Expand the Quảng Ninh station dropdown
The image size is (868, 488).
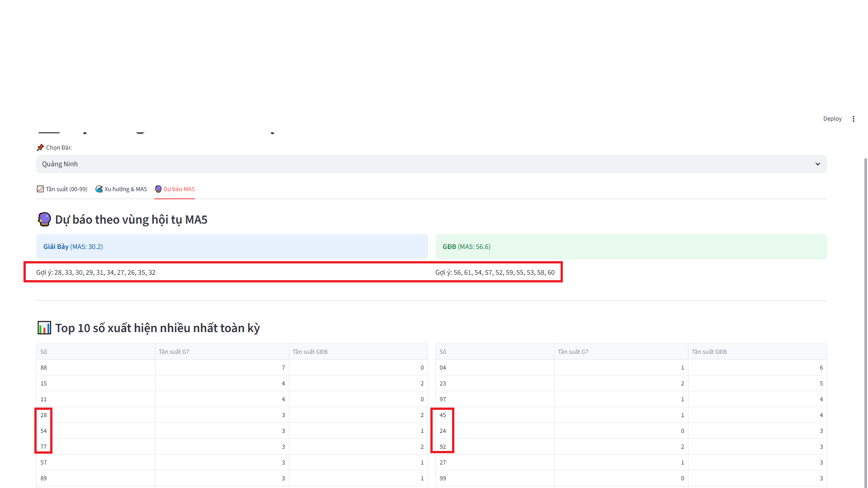431,164
